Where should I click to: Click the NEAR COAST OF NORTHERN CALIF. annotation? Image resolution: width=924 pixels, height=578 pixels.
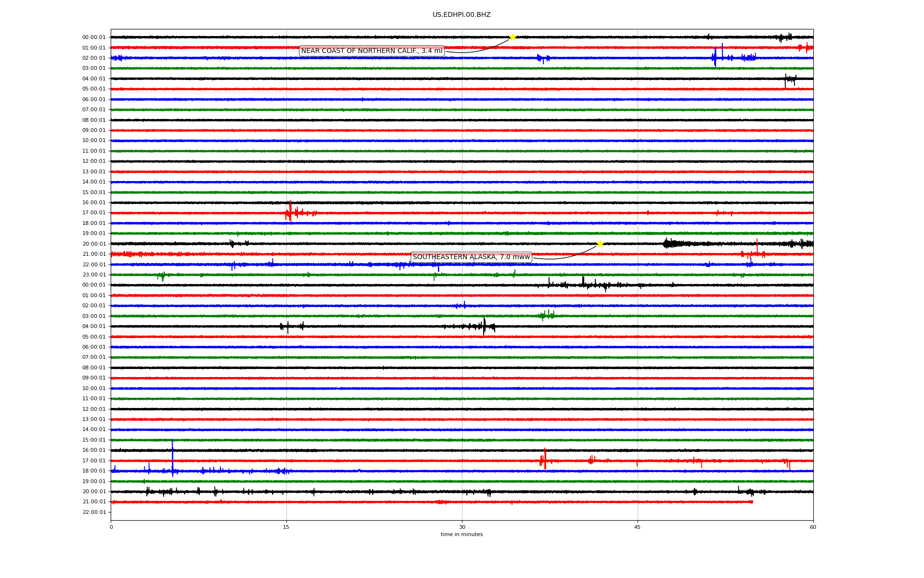[372, 51]
